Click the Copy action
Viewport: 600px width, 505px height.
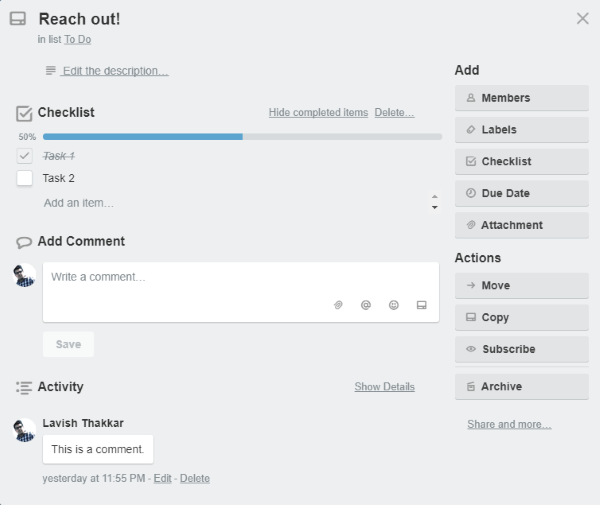point(521,318)
